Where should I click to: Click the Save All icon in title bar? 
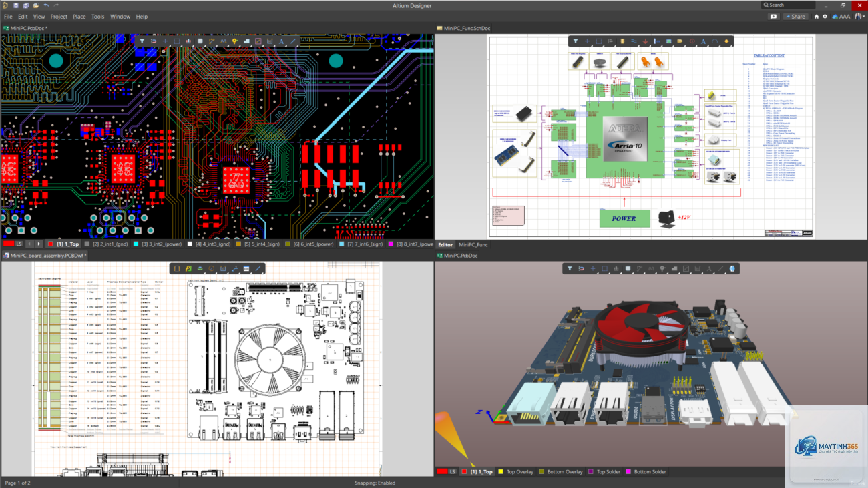click(x=25, y=5)
